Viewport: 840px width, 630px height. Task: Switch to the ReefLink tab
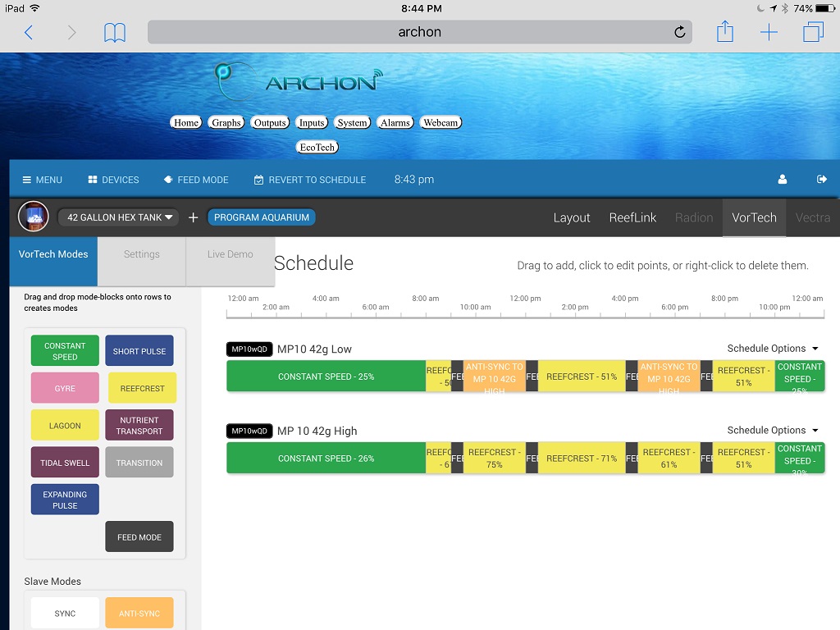tap(632, 217)
